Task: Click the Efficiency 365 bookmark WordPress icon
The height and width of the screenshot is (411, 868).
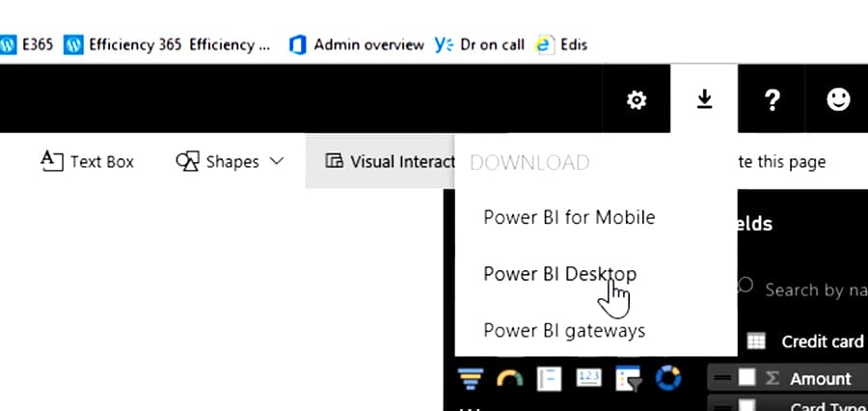Action: (x=73, y=45)
